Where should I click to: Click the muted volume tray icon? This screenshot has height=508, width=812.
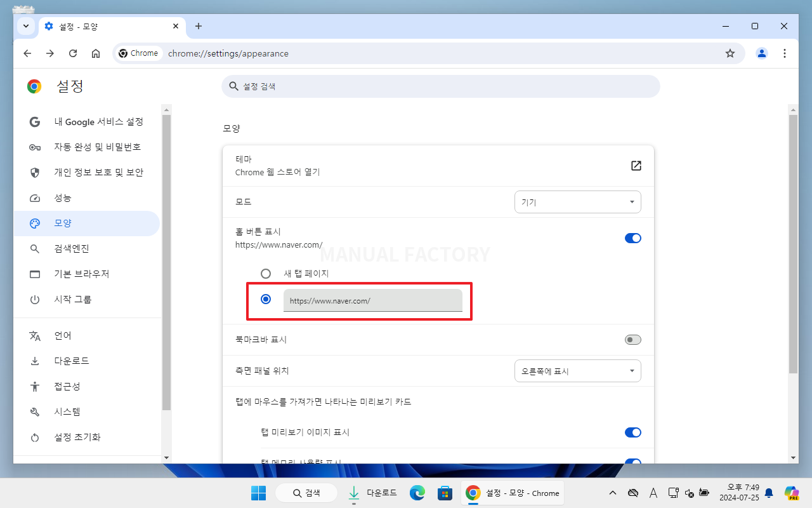690,493
